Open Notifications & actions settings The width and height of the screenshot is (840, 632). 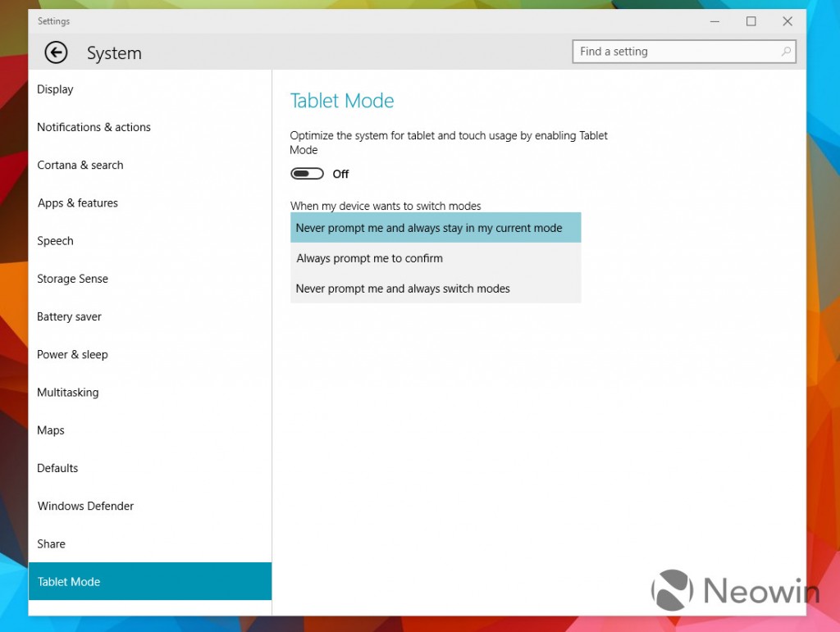[x=94, y=127]
